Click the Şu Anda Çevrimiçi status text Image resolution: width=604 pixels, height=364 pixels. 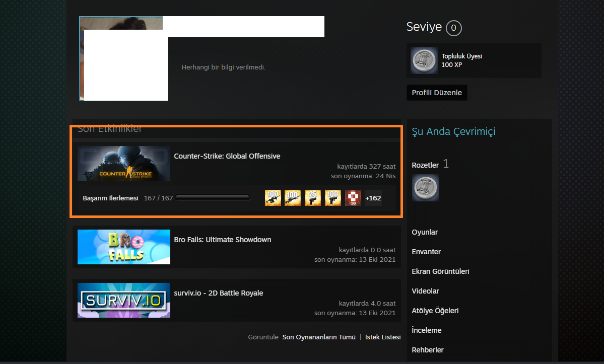[x=453, y=131]
